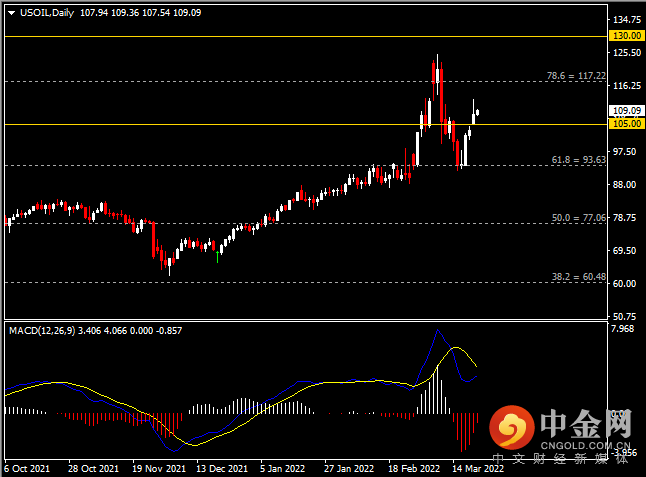Click the Fibonacci label 50.0 = 77.06
Image resolution: width=646 pixels, height=477 pixels.
click(x=579, y=218)
